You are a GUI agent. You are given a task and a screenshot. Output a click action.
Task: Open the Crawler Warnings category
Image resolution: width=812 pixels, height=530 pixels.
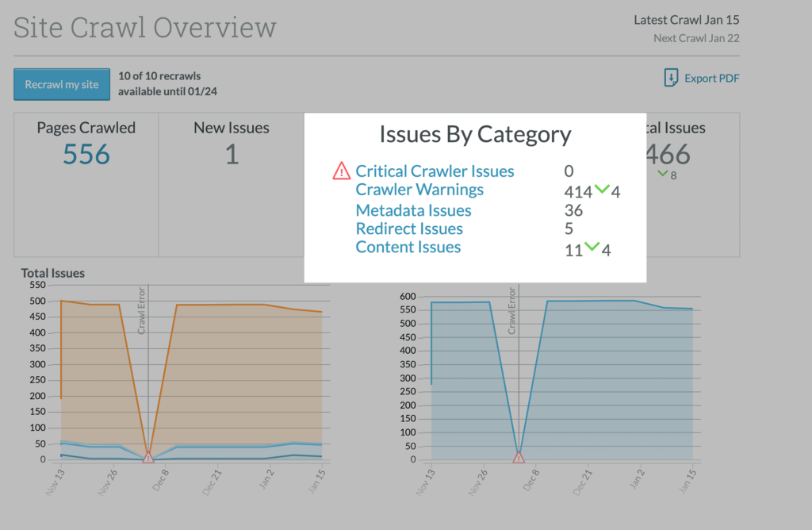(419, 190)
